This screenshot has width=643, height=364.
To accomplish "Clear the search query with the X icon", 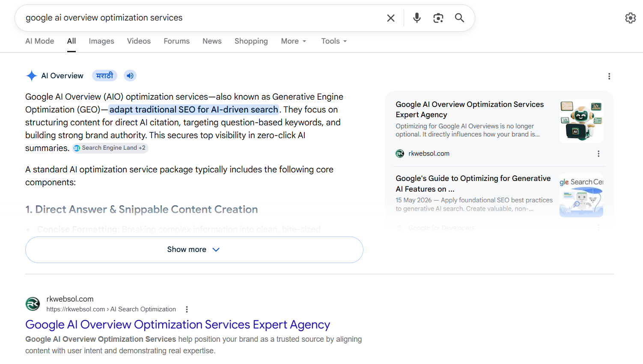I will [390, 18].
